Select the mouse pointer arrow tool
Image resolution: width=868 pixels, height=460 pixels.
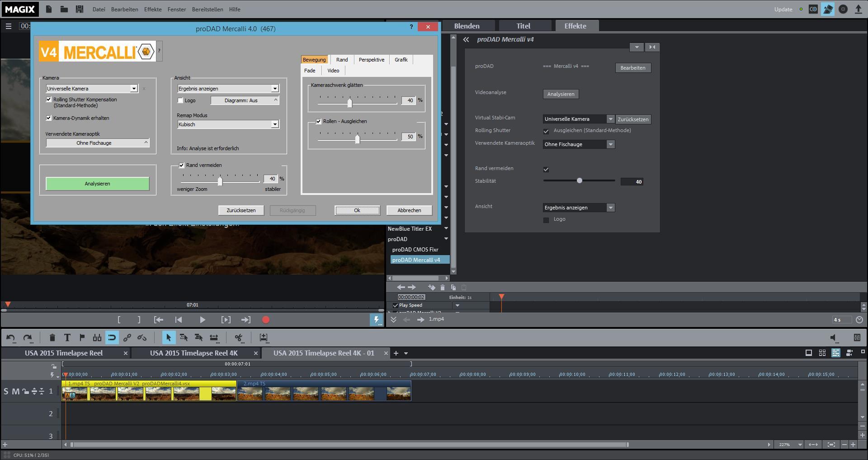[x=169, y=337]
